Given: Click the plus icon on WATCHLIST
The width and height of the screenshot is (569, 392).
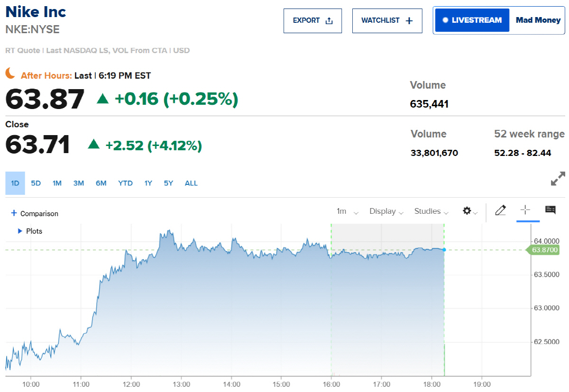Looking at the screenshot, I should 409,20.
